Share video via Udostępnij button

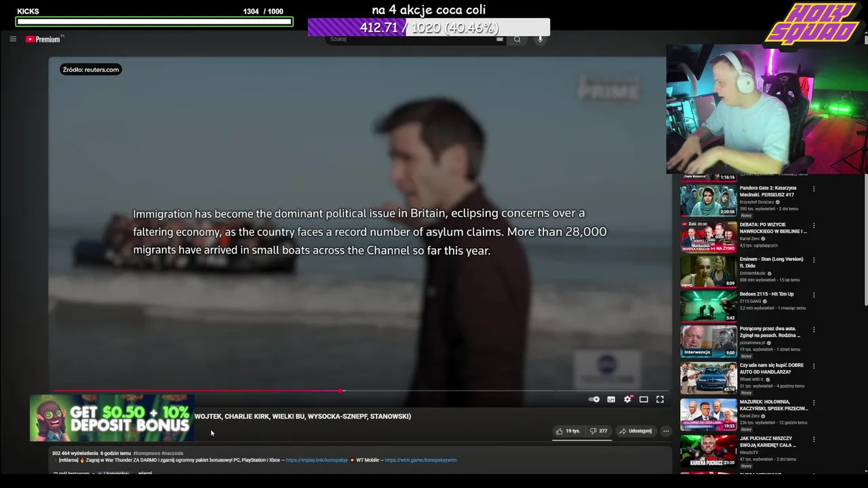(635, 431)
